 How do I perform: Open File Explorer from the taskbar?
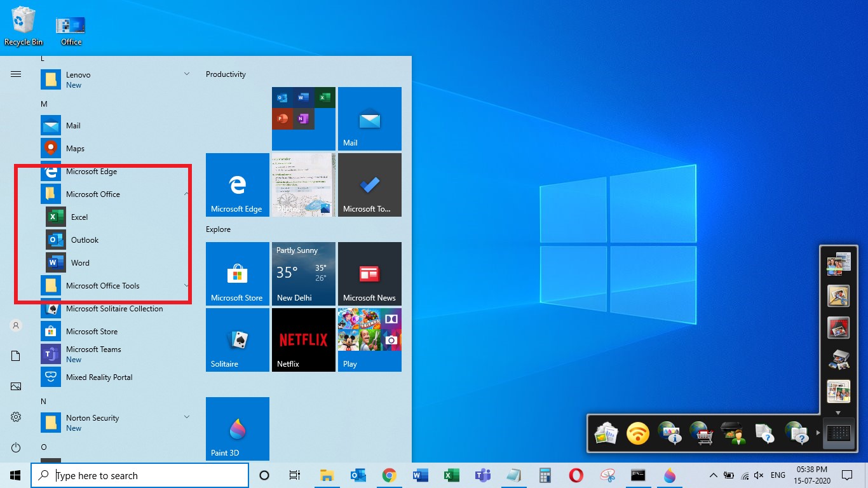(327, 475)
